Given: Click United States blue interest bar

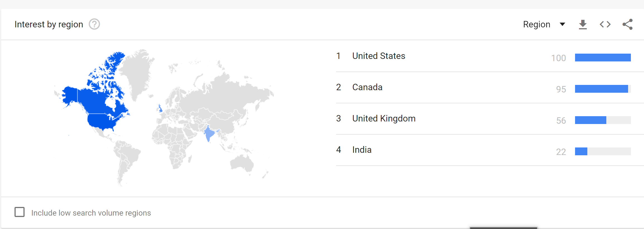Looking at the screenshot, I should click(x=603, y=58).
